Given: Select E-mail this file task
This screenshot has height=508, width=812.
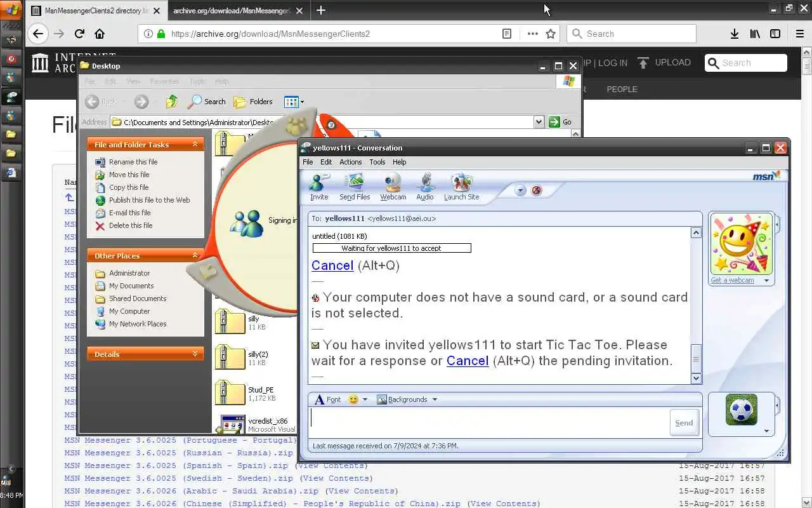Looking at the screenshot, I should [123, 213].
